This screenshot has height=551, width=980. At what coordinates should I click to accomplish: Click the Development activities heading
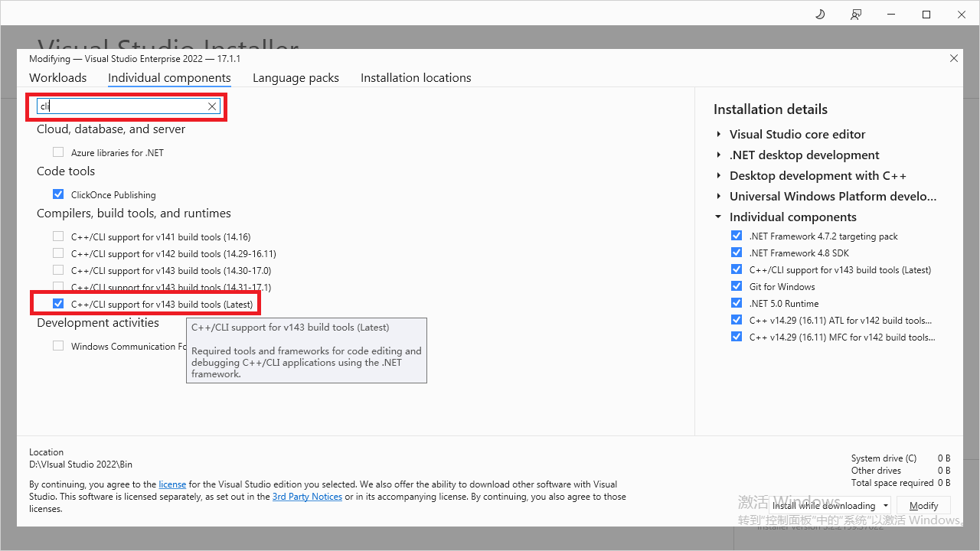(x=98, y=323)
